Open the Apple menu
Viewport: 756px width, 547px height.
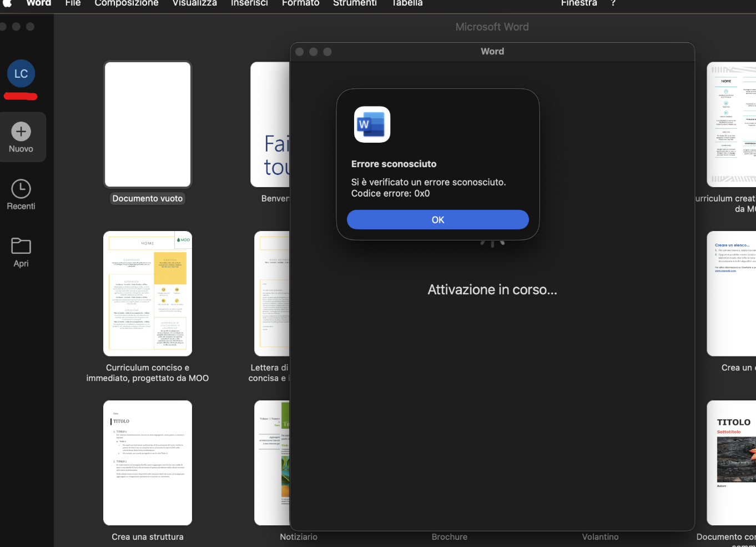click(7, 3)
